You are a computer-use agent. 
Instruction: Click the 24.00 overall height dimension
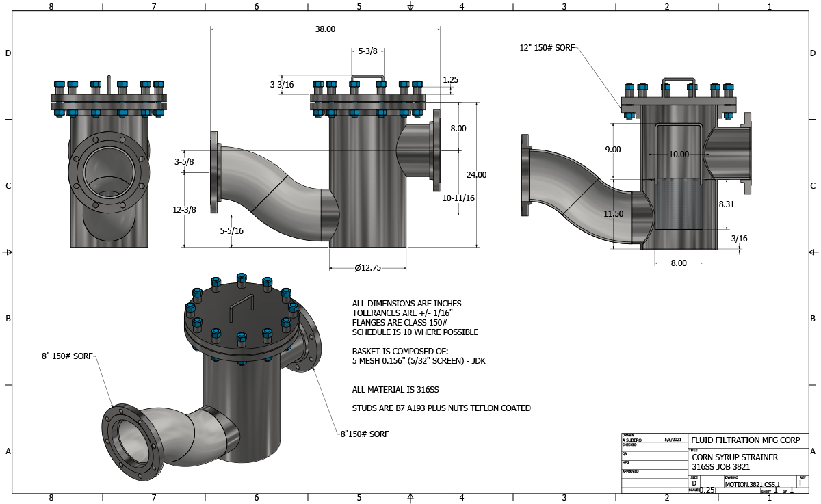point(476,174)
